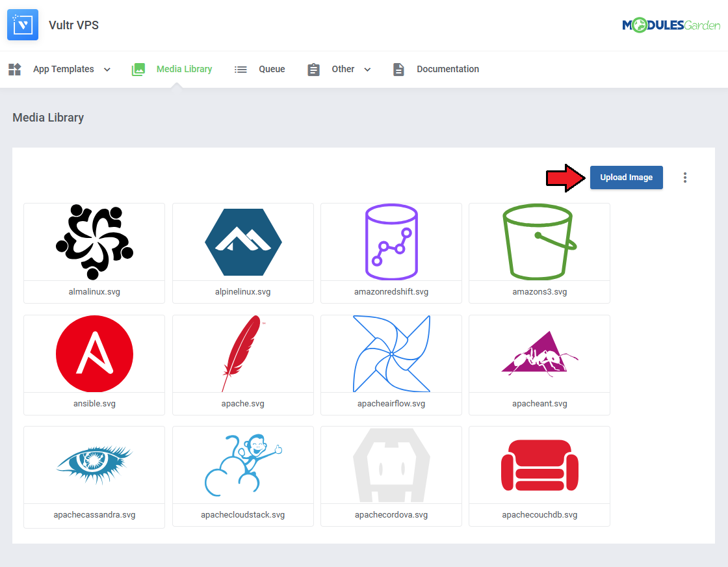This screenshot has width=728, height=567.
Task: Open the App Templates menu
Action: pos(64,69)
